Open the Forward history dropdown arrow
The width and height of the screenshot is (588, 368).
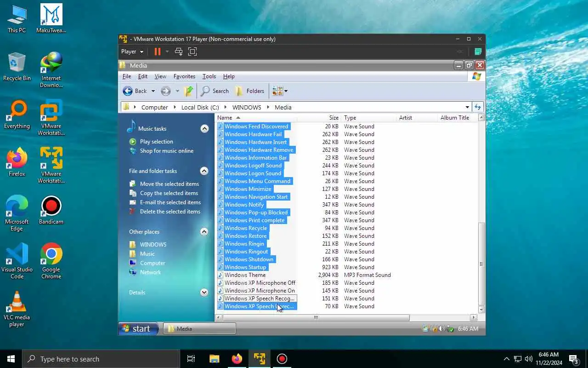(177, 91)
